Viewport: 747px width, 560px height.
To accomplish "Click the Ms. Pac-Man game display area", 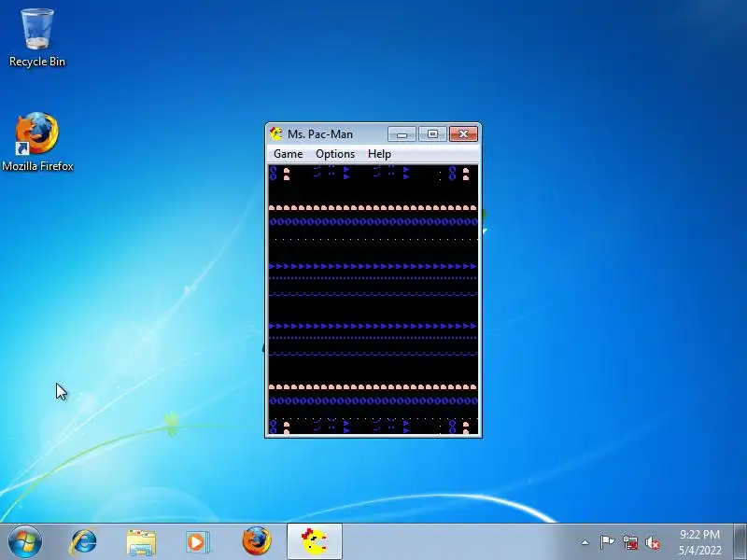I will click(373, 300).
